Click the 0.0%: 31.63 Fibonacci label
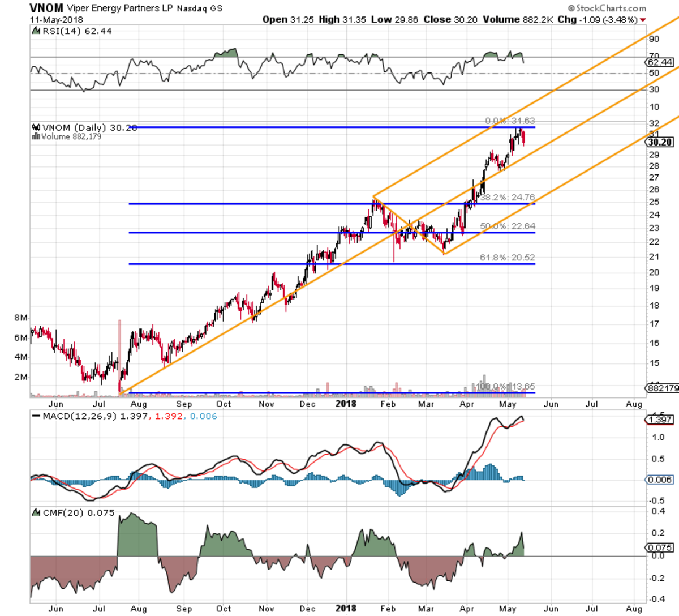 [510, 121]
